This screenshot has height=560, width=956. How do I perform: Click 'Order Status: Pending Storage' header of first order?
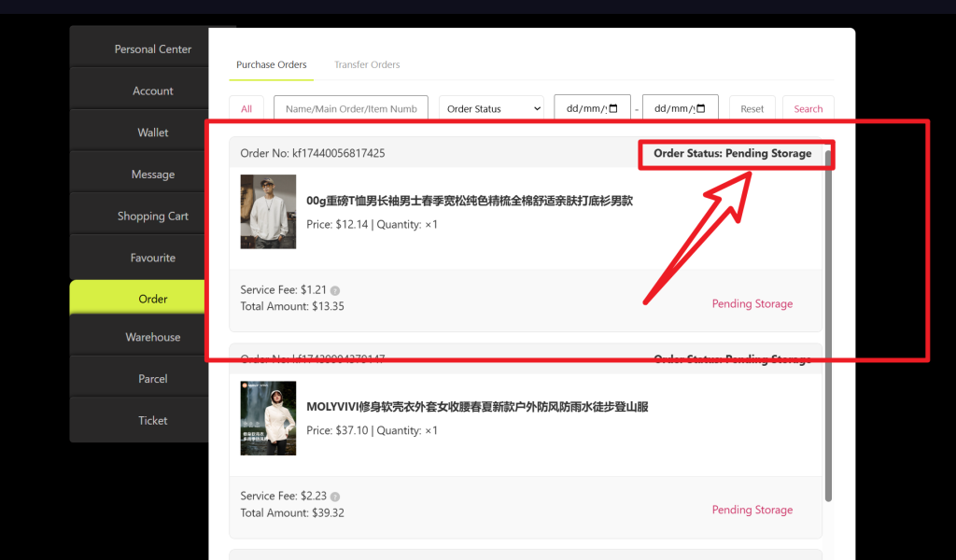coord(732,153)
